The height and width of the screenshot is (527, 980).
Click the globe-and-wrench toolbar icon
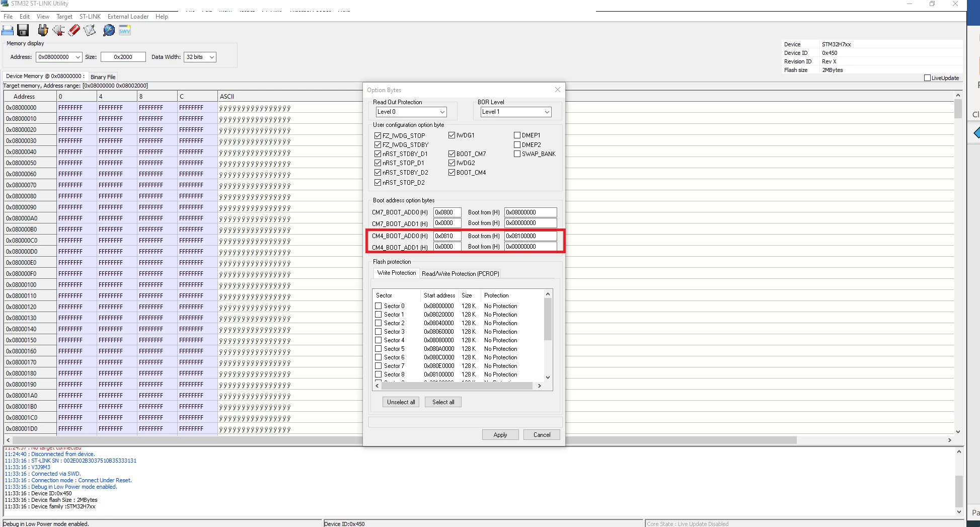click(x=109, y=31)
